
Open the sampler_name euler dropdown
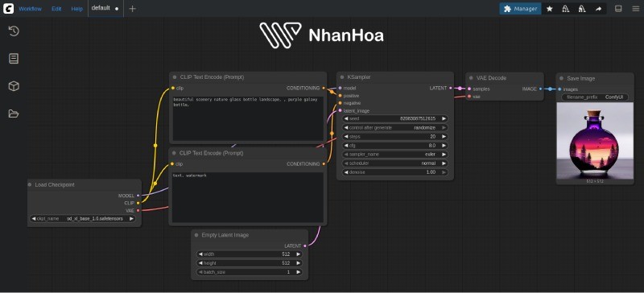(395, 155)
